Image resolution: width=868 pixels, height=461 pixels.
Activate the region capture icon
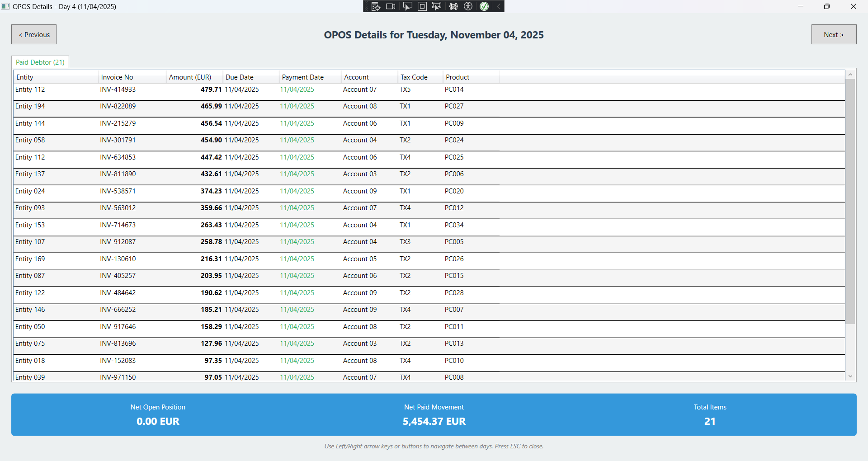(422, 6)
